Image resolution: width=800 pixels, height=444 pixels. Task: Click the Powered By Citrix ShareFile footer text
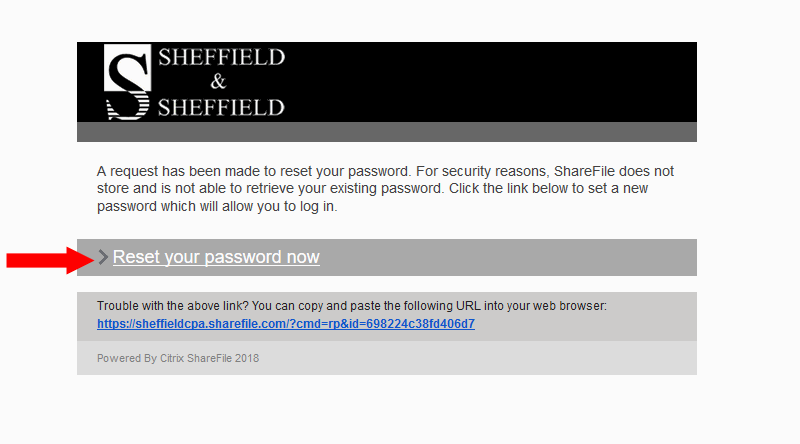click(x=178, y=358)
